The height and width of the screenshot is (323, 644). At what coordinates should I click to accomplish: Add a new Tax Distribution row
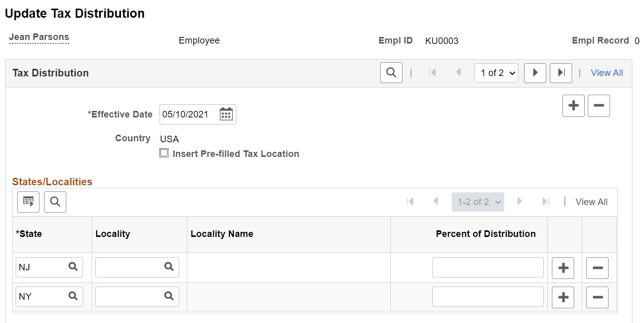(x=574, y=106)
